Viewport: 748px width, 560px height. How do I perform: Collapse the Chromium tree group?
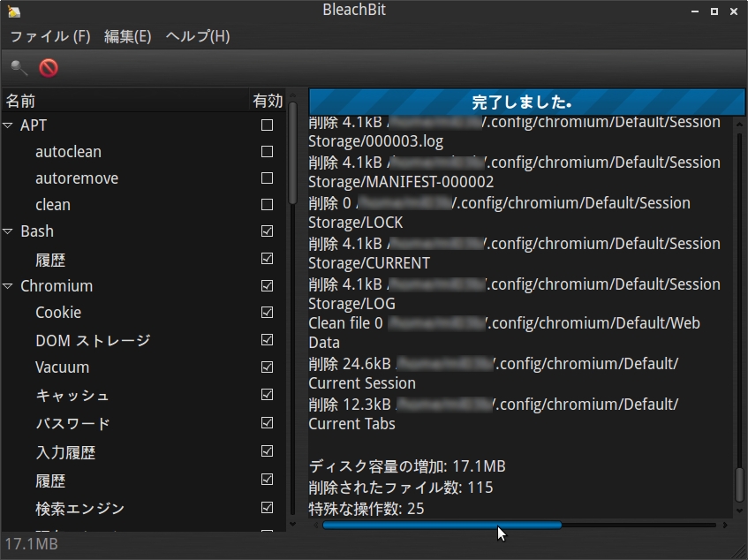point(8,286)
